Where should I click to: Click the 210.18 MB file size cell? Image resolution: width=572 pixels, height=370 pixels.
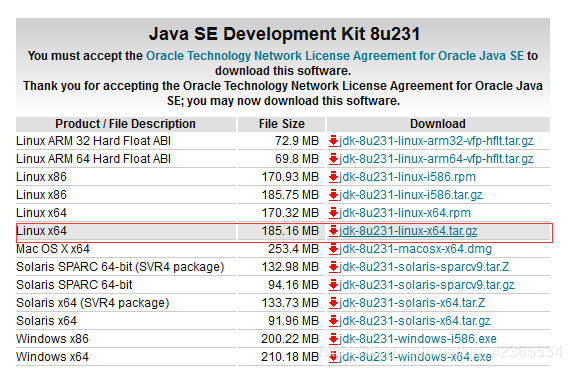click(290, 357)
